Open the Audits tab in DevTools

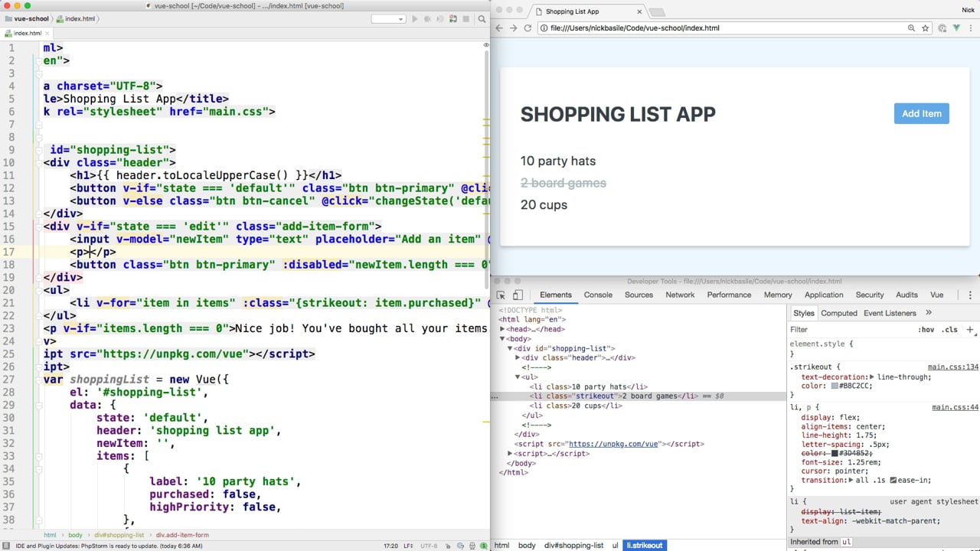pyautogui.click(x=906, y=295)
